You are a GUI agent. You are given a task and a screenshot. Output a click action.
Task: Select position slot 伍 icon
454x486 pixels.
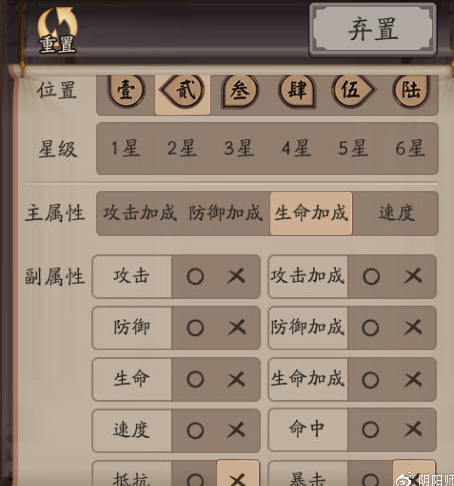click(x=353, y=90)
